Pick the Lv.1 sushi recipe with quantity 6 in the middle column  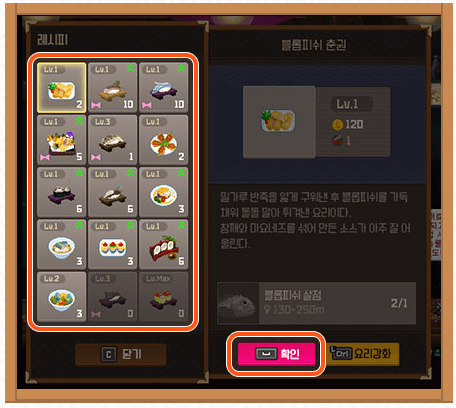tap(113, 192)
